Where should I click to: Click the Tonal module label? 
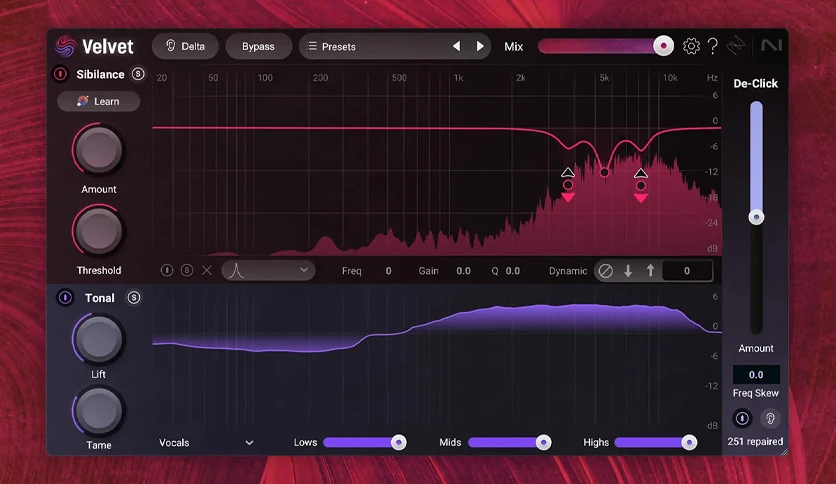(x=100, y=298)
